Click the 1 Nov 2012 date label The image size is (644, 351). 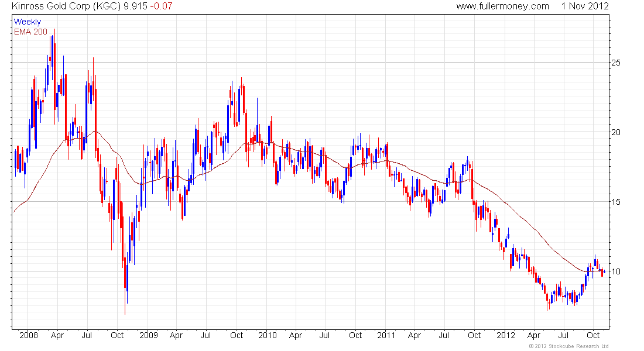tap(585, 6)
